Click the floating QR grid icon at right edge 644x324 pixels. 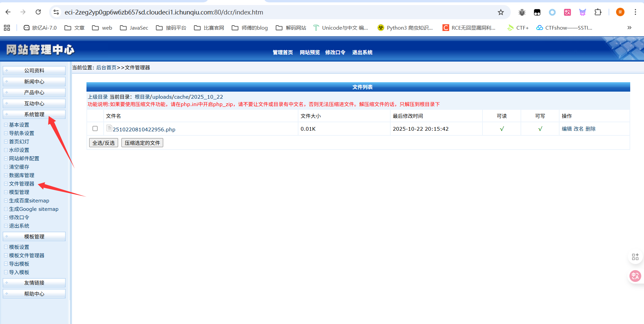635,257
